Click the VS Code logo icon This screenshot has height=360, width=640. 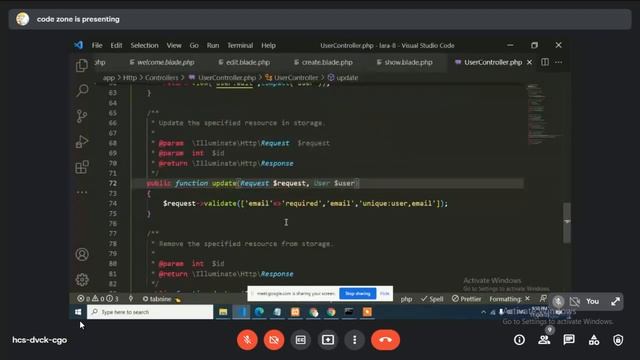[78, 45]
